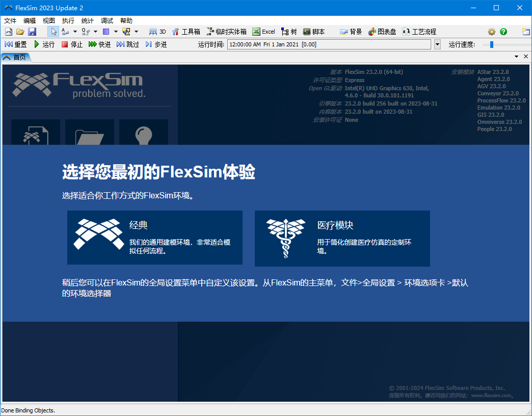The width and height of the screenshot is (532, 416).
Task: Save the model with floppy disk icon
Action: (x=32, y=32)
